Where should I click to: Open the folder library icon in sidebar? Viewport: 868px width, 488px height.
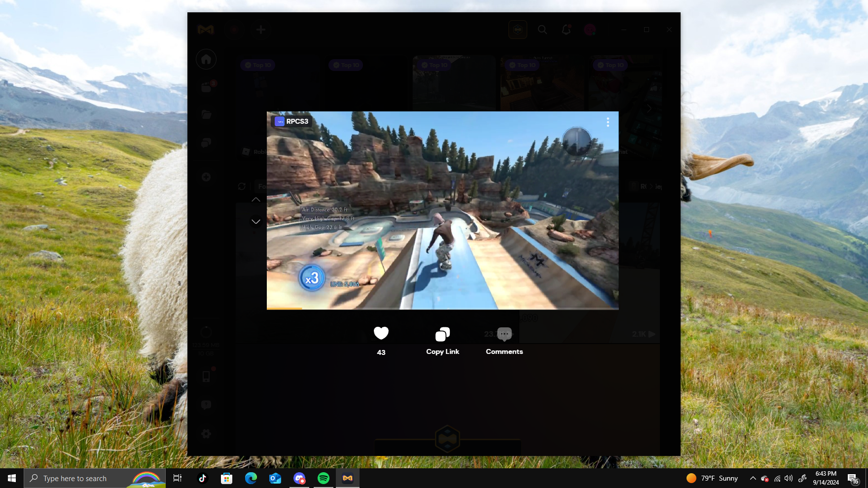click(x=206, y=114)
